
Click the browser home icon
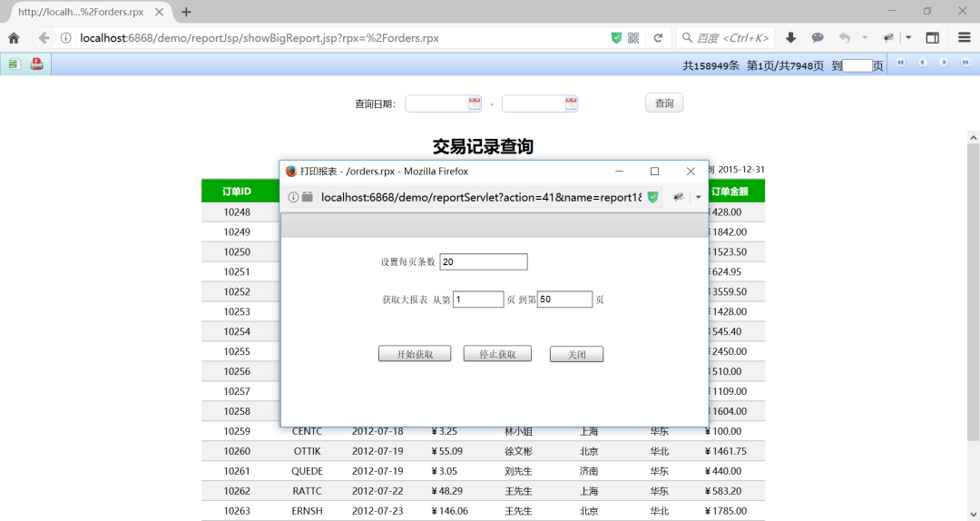(14, 38)
